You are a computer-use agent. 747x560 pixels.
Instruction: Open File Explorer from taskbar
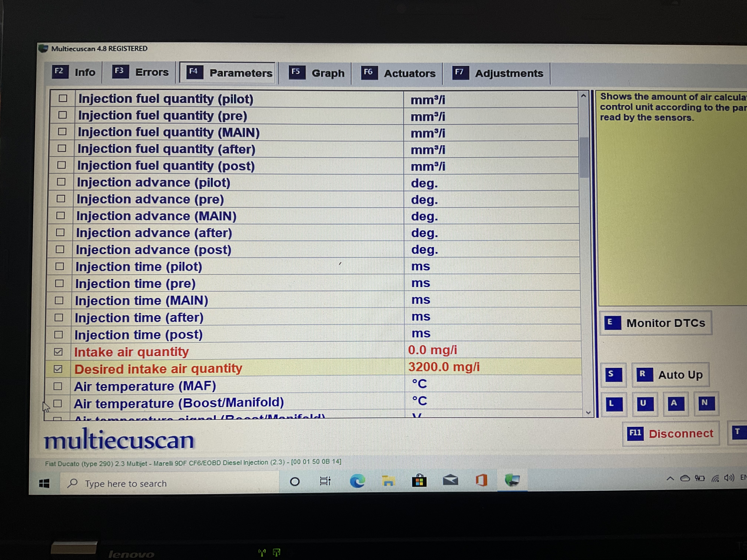(388, 481)
